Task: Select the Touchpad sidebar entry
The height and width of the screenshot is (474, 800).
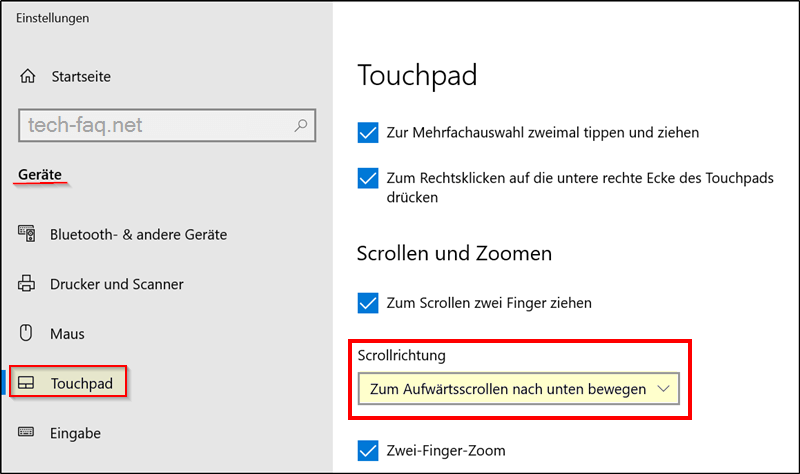Action: [68, 383]
